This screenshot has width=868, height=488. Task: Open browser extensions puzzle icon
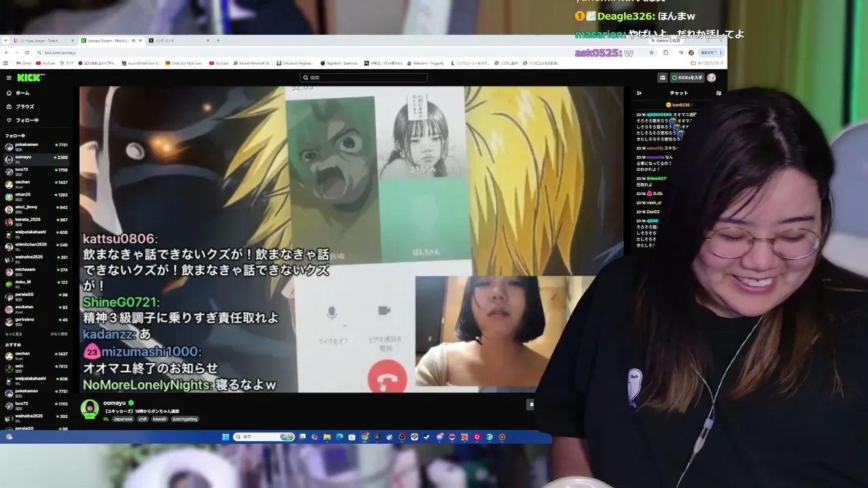666,52
